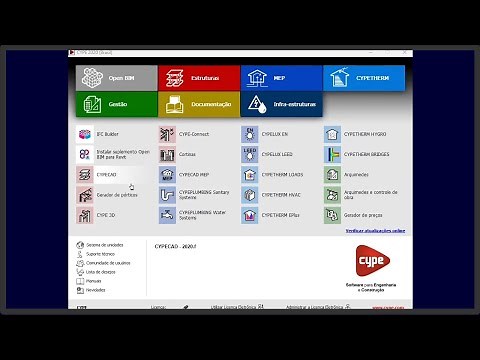Open the CYPETHERM HVAC icon
Screen dimensions: 480x360
click(x=250, y=195)
